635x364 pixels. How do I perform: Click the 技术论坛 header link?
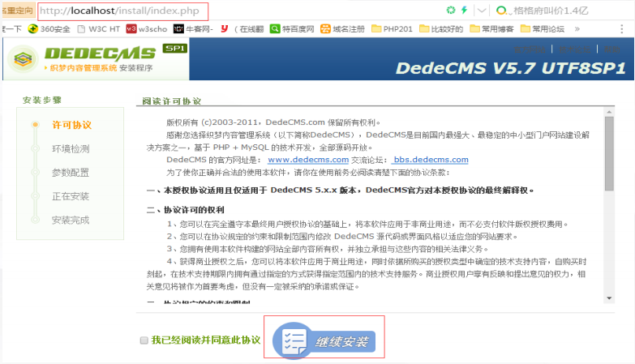(574, 49)
